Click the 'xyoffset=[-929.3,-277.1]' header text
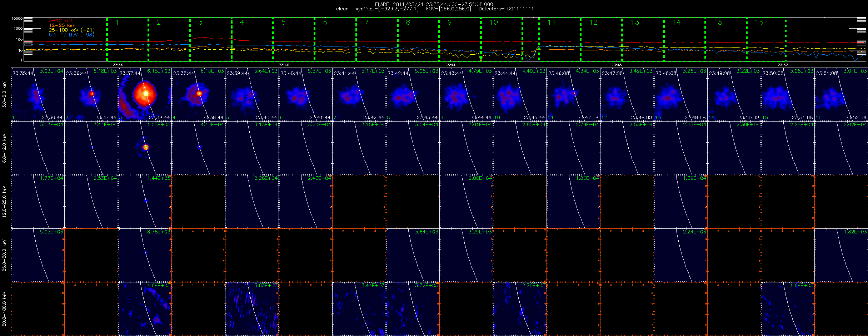The height and width of the screenshot is (336, 868). (387, 9)
